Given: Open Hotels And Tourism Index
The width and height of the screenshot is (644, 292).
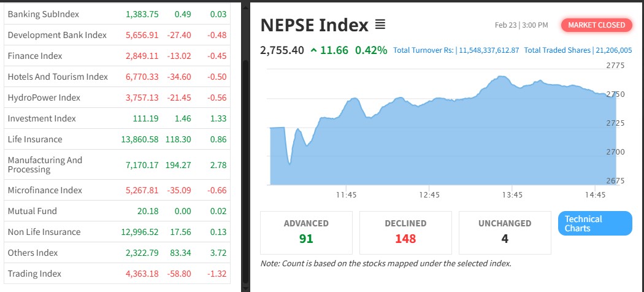Looking at the screenshot, I should click(x=58, y=77).
